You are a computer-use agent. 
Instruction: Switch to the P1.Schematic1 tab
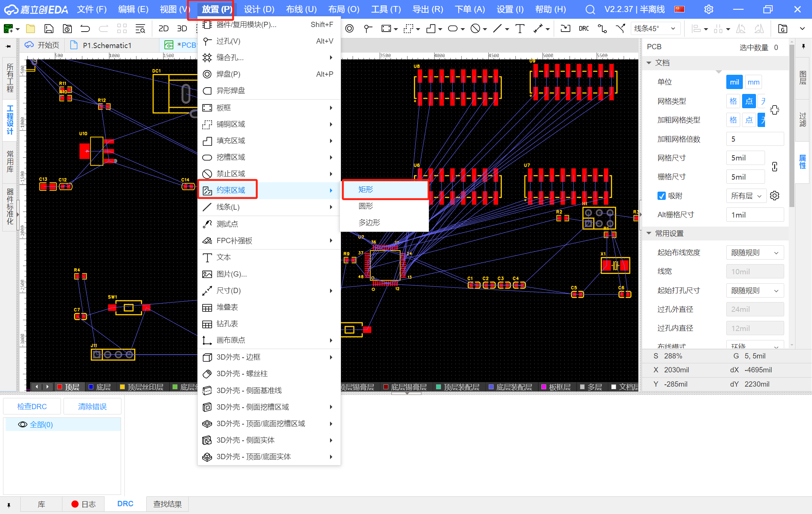107,45
